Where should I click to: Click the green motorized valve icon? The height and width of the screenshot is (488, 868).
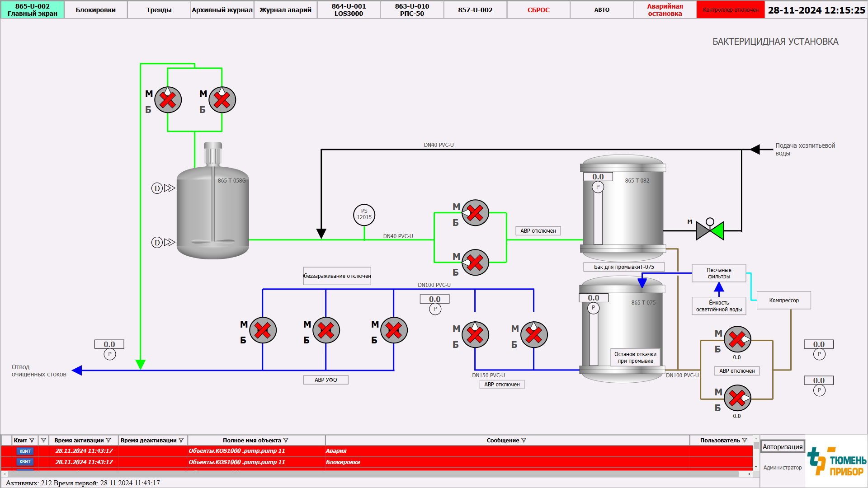[x=710, y=230]
